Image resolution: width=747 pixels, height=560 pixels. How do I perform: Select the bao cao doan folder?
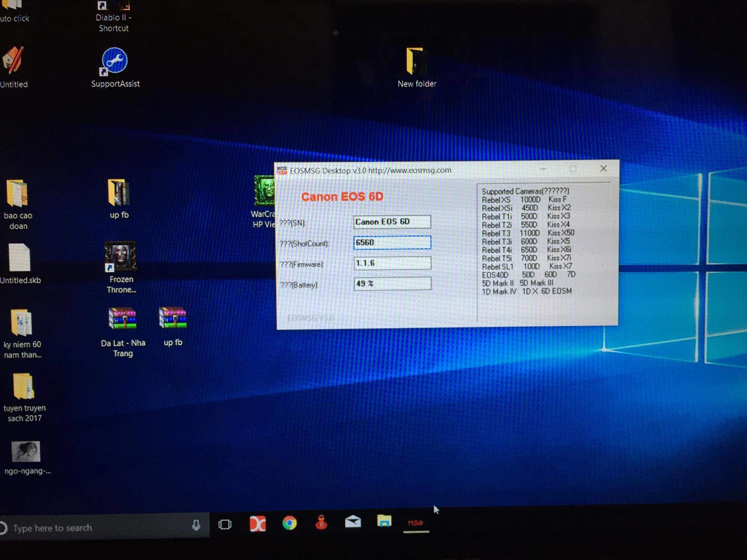(17, 193)
